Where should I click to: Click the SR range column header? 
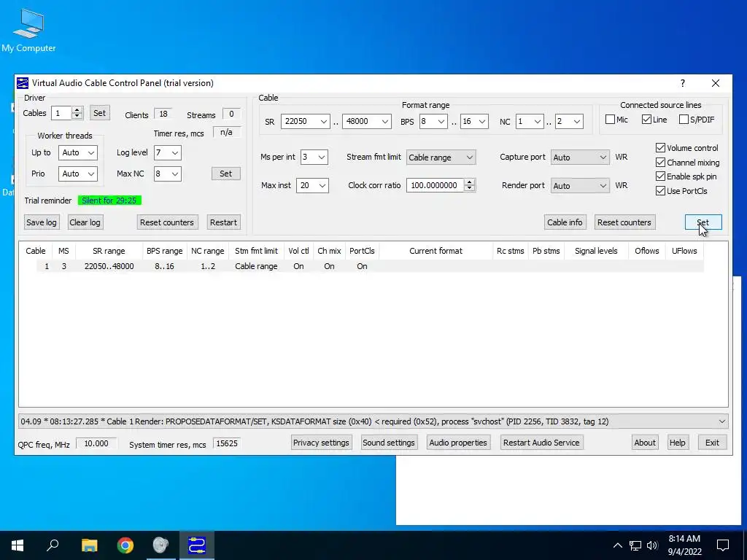(x=109, y=251)
